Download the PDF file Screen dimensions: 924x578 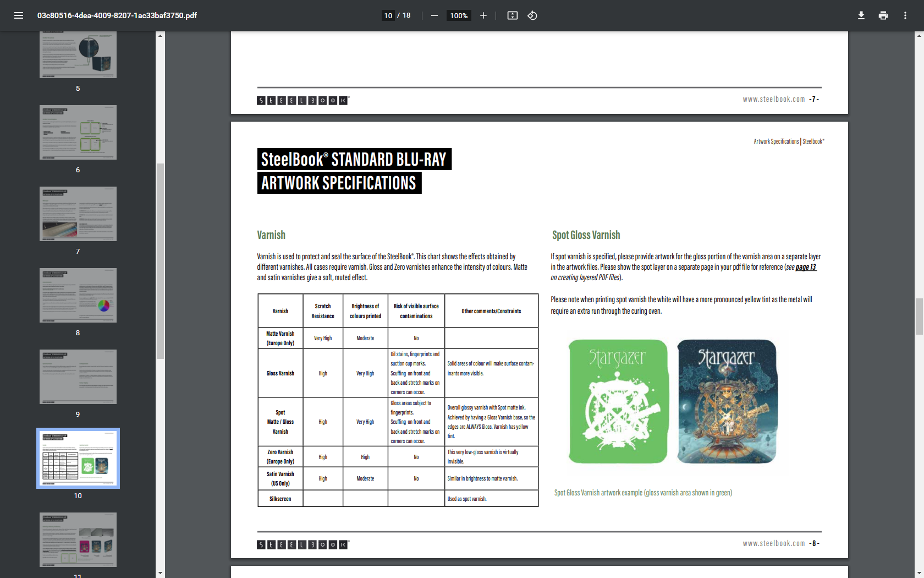tap(861, 15)
